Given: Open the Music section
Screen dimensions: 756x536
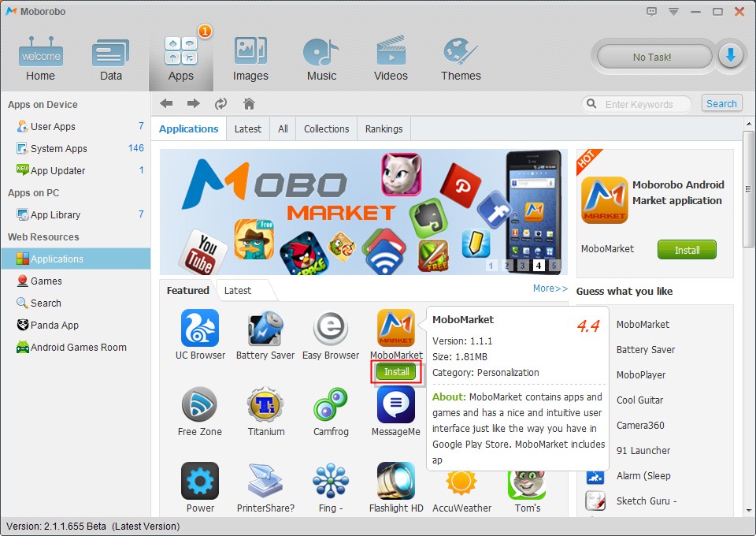Looking at the screenshot, I should (321, 59).
